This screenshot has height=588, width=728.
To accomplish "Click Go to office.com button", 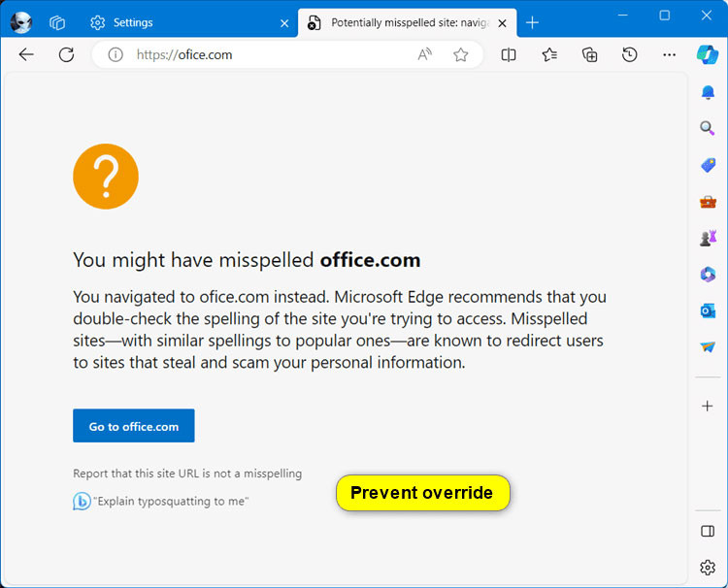I will pyautogui.click(x=134, y=426).
